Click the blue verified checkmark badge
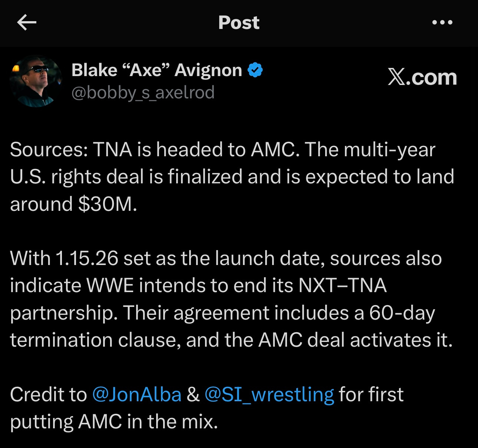 256,69
